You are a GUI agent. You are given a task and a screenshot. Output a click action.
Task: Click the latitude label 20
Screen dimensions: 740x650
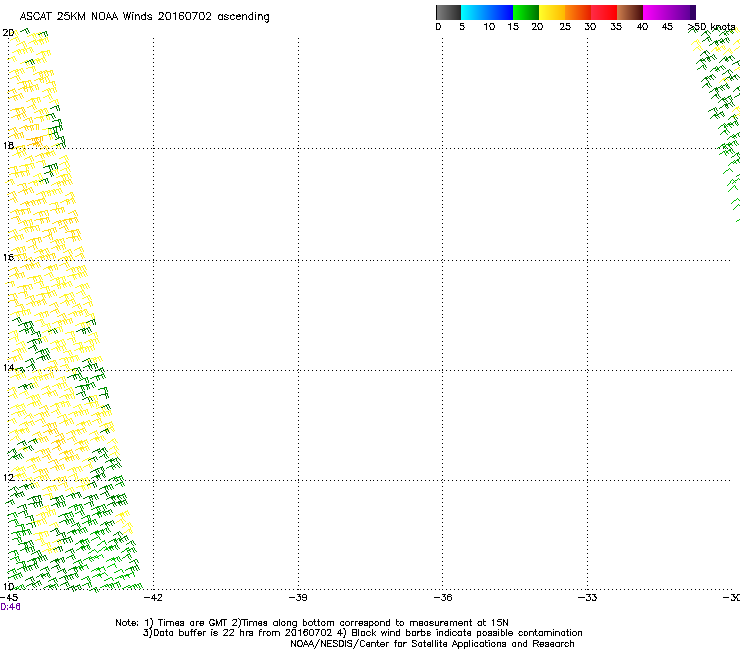point(8,33)
